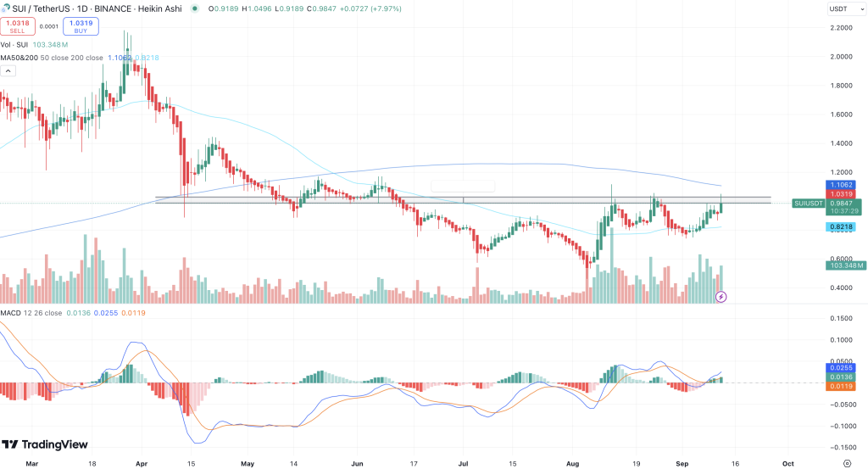Click the Oct label on time axis
Screen dimensions: 868x469
click(787, 463)
